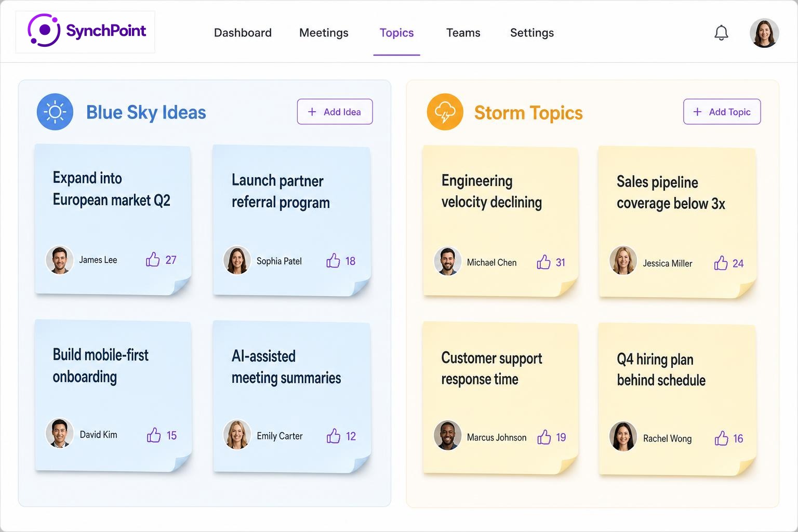Click the author name Emily Carter

[x=280, y=436]
